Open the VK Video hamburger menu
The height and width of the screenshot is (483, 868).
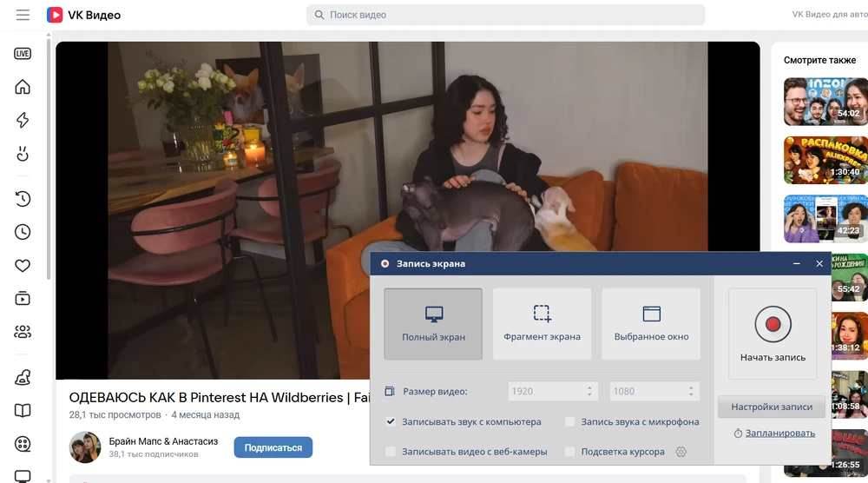pos(23,15)
